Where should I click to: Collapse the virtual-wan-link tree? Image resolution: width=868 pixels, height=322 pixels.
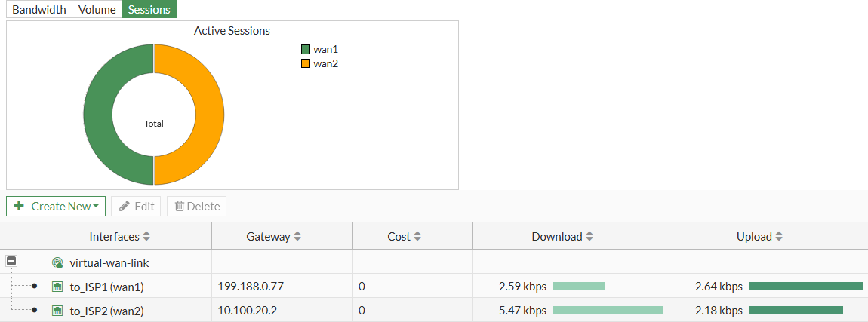tap(12, 262)
